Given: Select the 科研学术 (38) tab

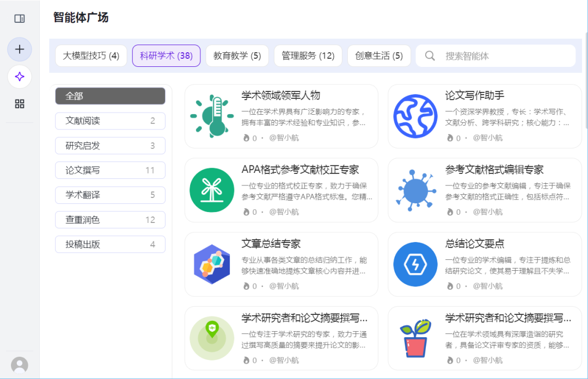Looking at the screenshot, I should [x=166, y=56].
